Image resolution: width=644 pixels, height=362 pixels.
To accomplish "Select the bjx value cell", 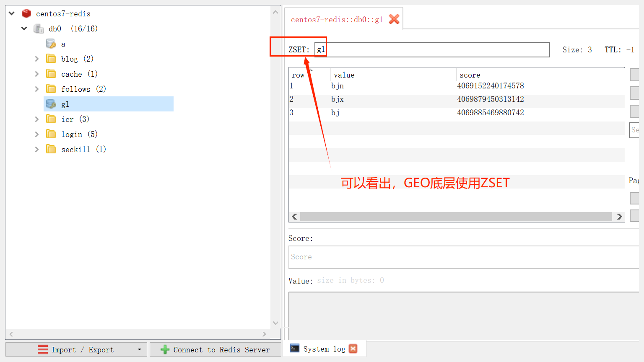I will (338, 99).
